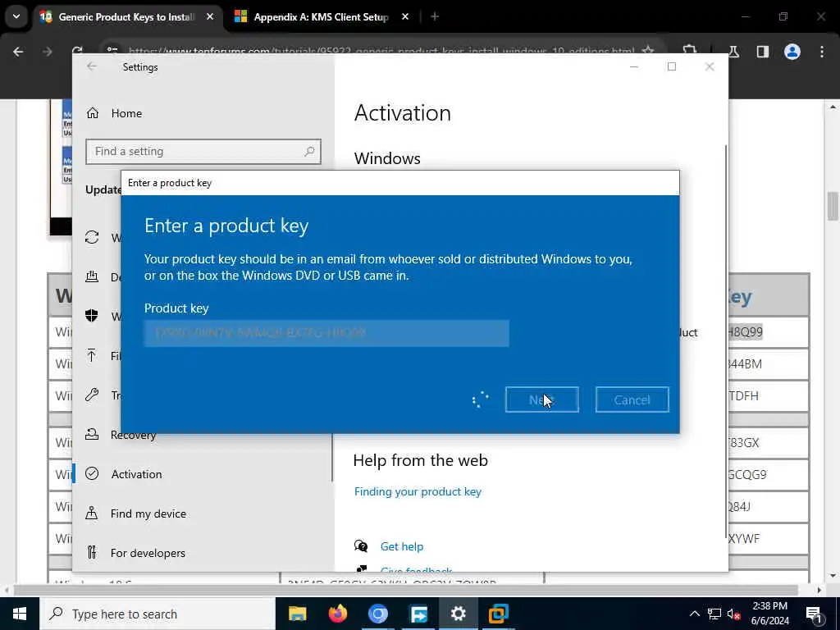Open the notification center icon
This screenshot has height=630, width=840.
[x=814, y=614]
